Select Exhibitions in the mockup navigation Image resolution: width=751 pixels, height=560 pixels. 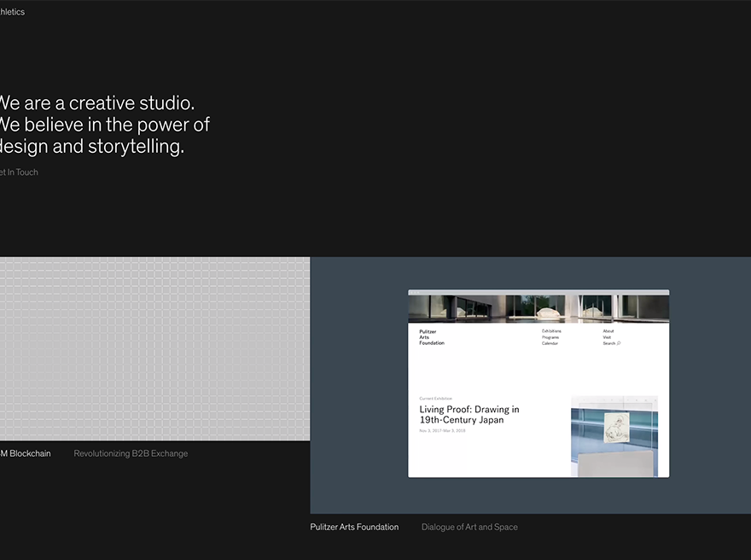(551, 331)
